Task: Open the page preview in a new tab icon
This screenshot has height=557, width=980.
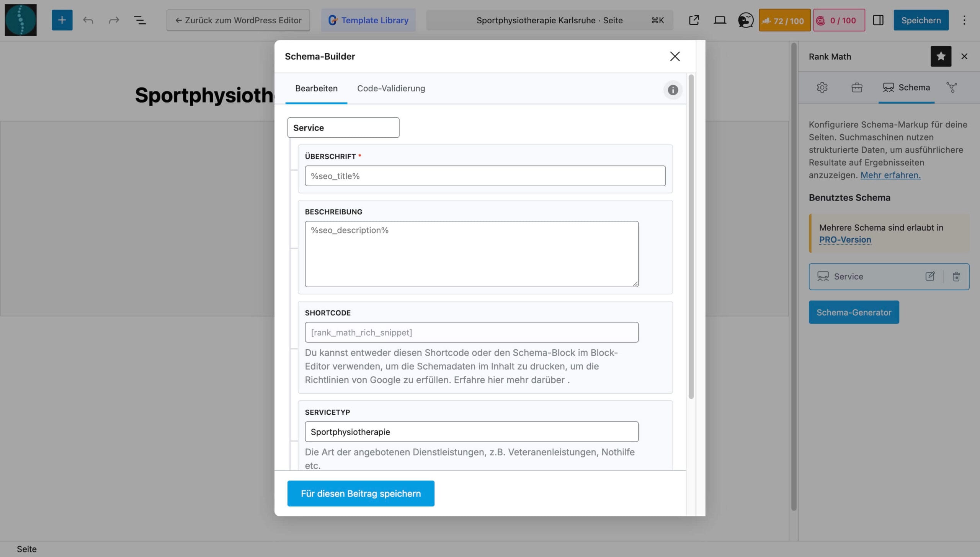Action: pyautogui.click(x=694, y=20)
